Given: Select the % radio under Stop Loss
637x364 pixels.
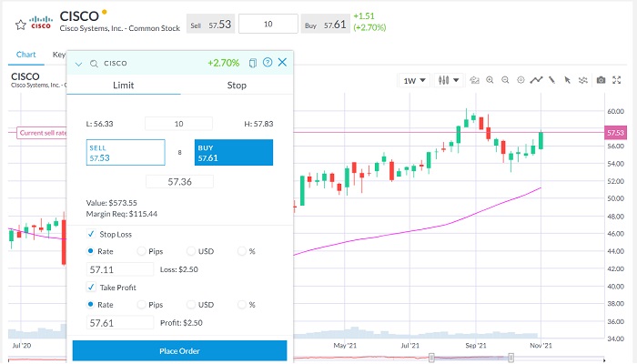Looking at the screenshot, I should (241, 251).
